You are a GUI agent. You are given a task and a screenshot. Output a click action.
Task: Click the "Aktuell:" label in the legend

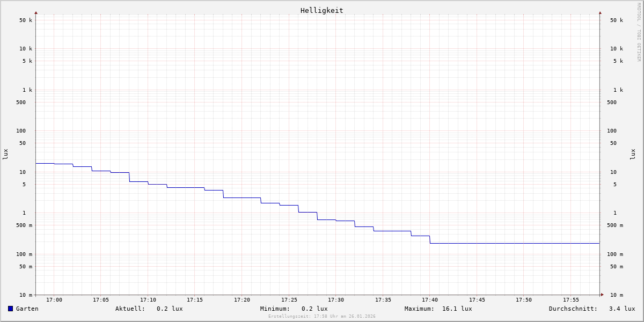[130, 309]
